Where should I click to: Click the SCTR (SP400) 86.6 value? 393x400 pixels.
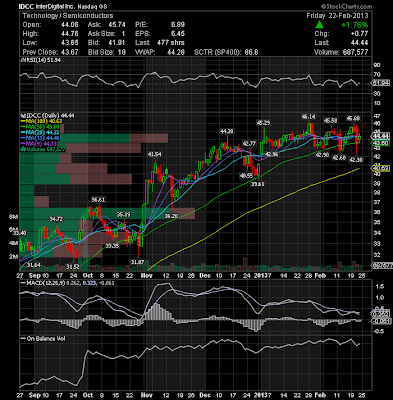click(x=250, y=52)
